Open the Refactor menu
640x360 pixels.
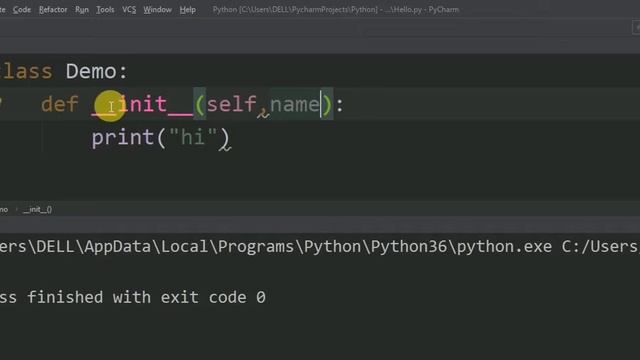tap(53, 9)
